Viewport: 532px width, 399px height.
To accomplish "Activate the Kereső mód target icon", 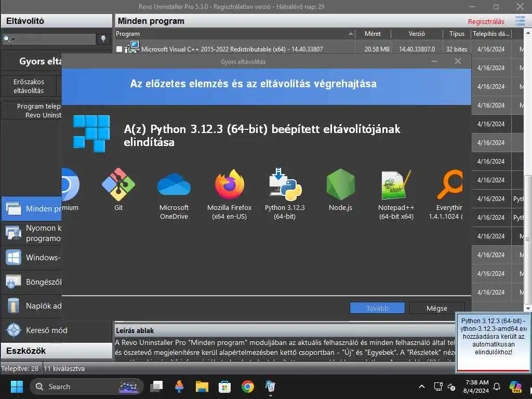I will point(14,330).
